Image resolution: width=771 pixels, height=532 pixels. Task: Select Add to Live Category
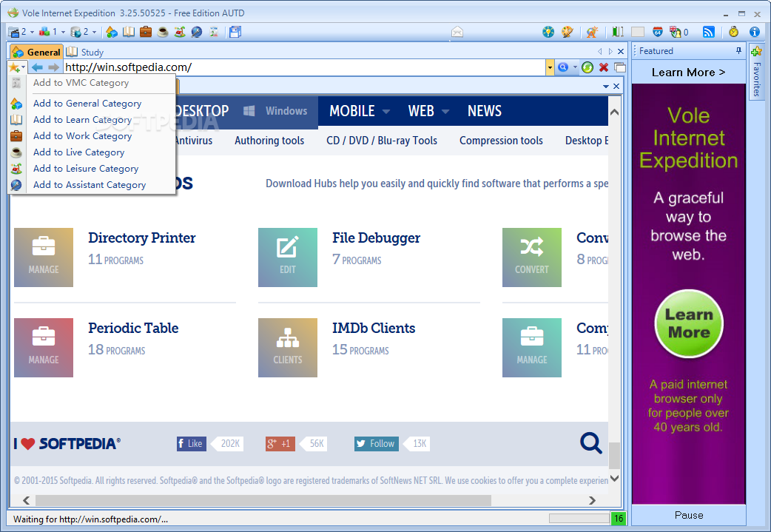(78, 152)
